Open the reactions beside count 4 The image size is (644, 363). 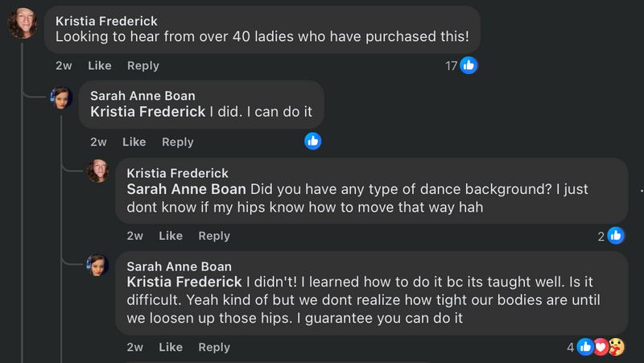click(601, 347)
